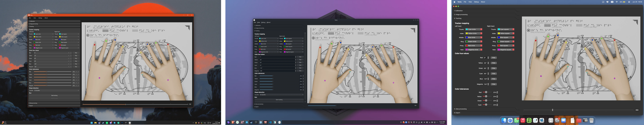Open Left hand Pinky dropdown in macOS Tacty

pyautogui.click(x=474, y=46)
